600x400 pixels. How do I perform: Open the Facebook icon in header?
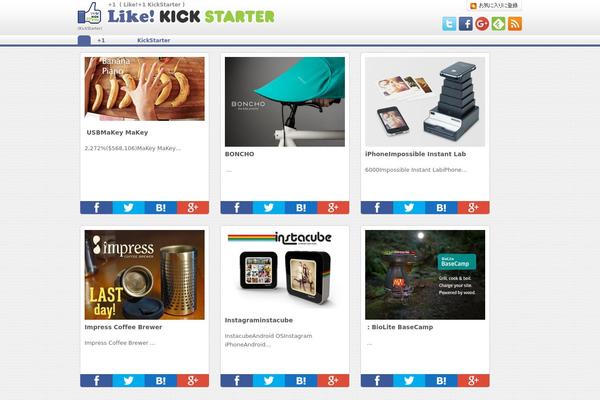coord(466,24)
